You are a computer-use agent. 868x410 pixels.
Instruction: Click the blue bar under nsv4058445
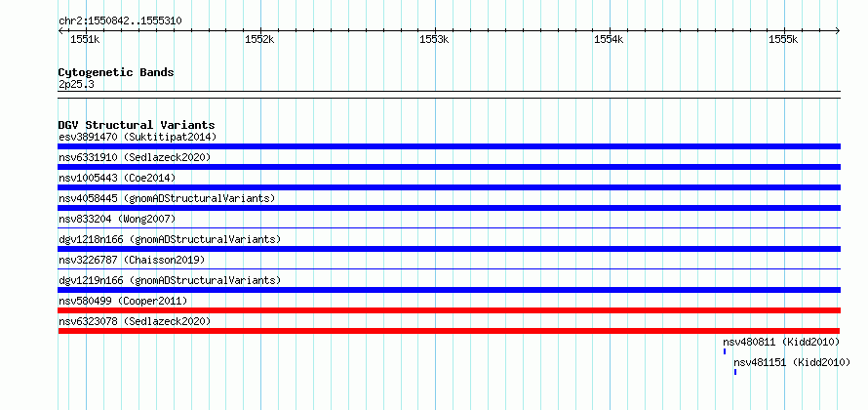coord(449,208)
